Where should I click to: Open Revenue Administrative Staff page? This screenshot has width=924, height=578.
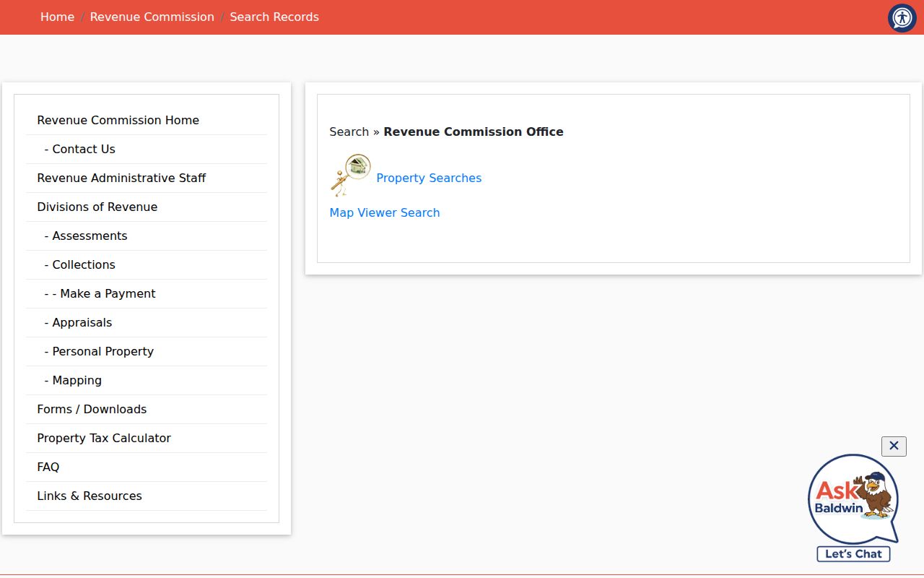click(147, 178)
